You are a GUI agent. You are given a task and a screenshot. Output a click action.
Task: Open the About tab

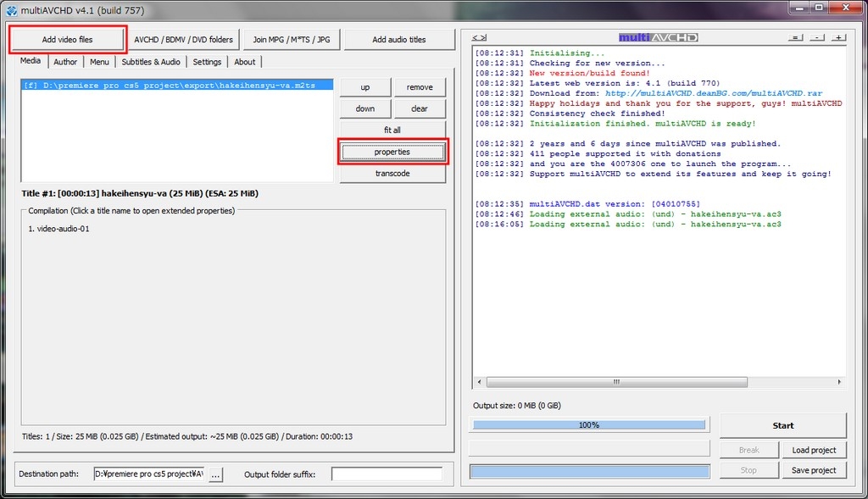[x=245, y=62]
